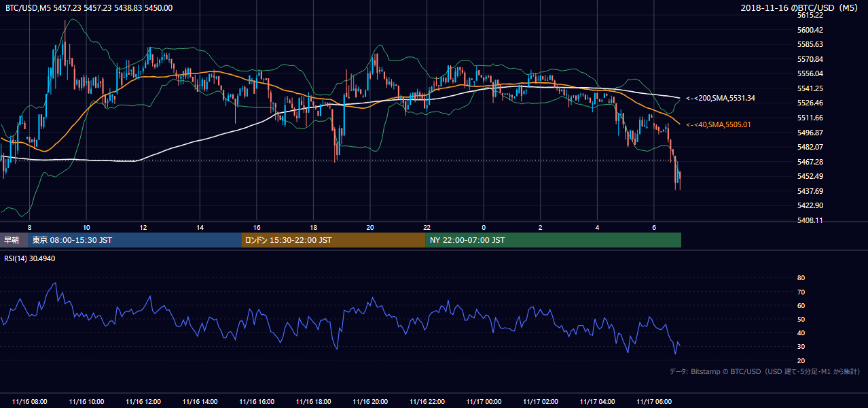The height and width of the screenshot is (408, 868).
Task: Click the bottom date label 11/16 22:00
Action: tap(427, 402)
